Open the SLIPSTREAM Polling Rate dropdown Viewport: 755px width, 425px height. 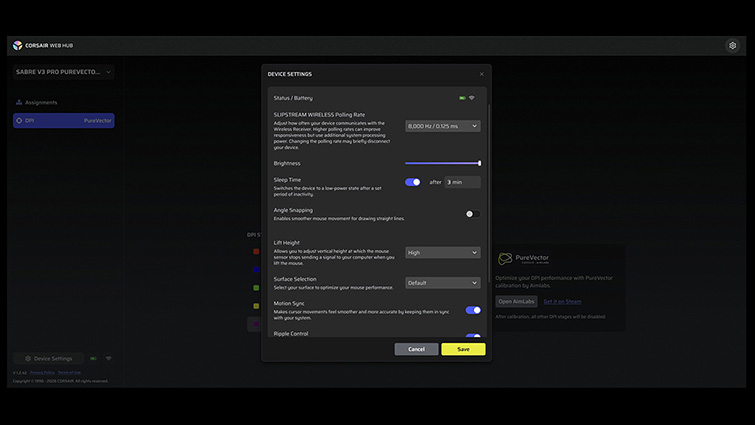click(443, 126)
